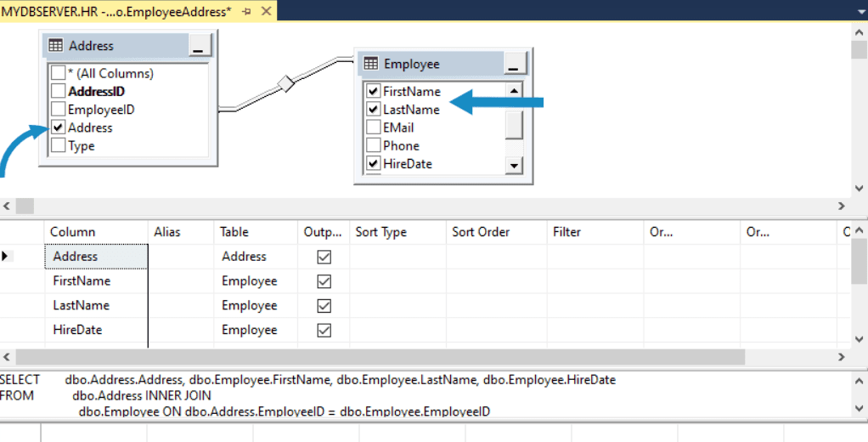The image size is (868, 442).
Task: Click the SQL pane scroll down arrow
Action: pyautogui.click(x=859, y=409)
